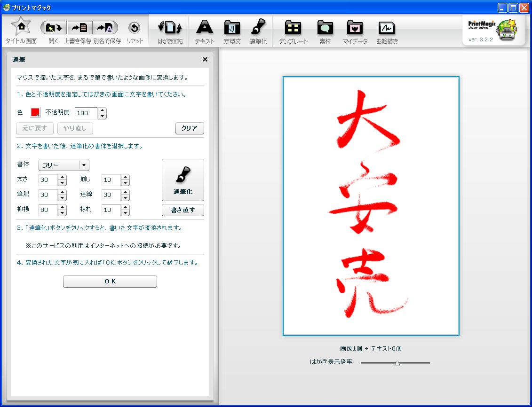Close the 達筆 panel
The height and width of the screenshot is (407, 532).
click(205, 59)
